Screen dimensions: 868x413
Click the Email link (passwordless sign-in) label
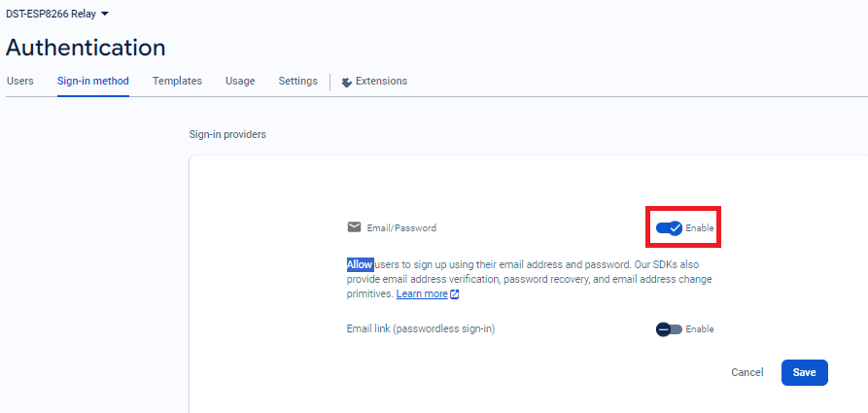(421, 329)
